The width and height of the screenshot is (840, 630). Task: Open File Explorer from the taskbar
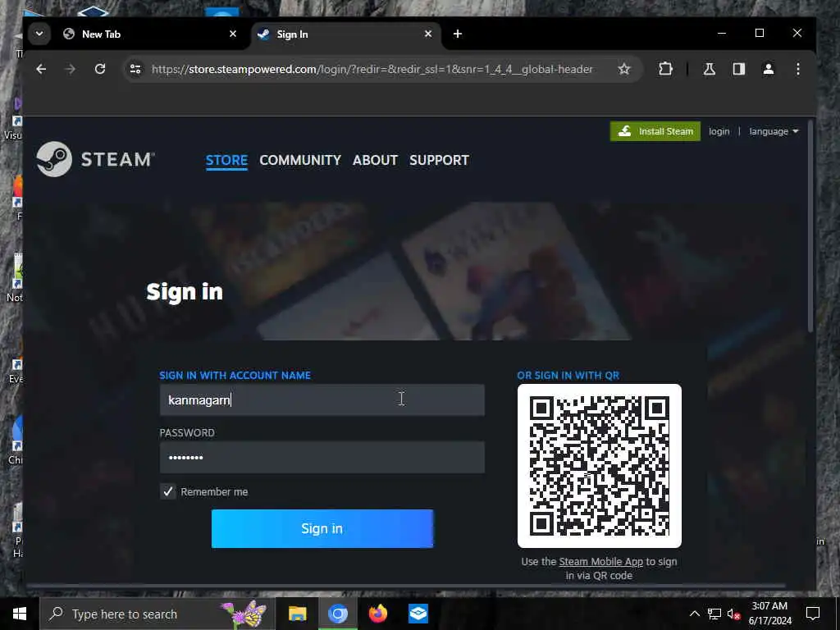point(297,614)
